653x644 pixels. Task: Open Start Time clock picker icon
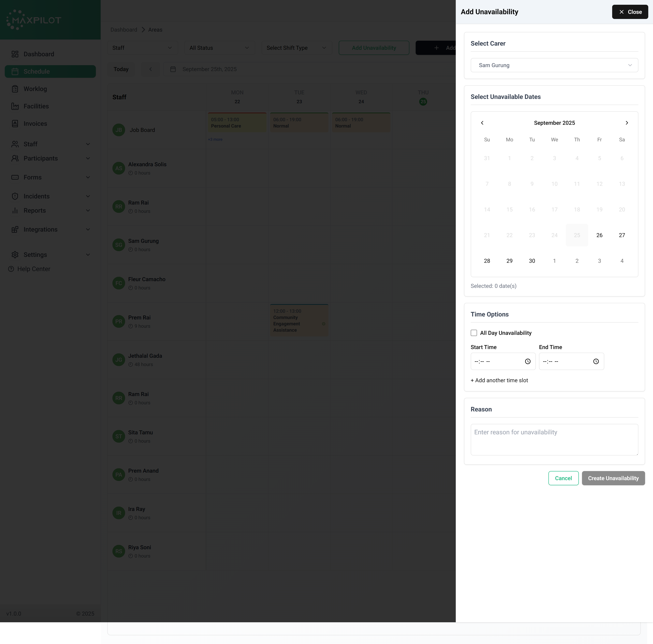(x=528, y=361)
